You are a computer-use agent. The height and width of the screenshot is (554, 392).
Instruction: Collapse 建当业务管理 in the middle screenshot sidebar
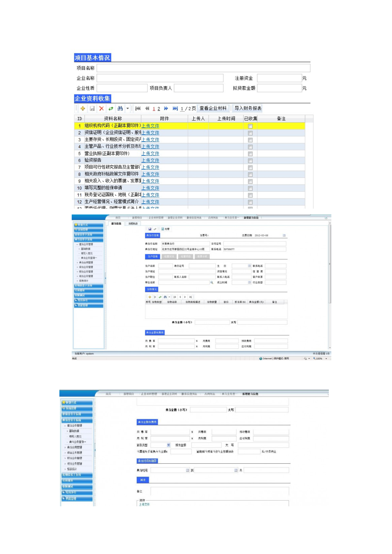pos(77,244)
